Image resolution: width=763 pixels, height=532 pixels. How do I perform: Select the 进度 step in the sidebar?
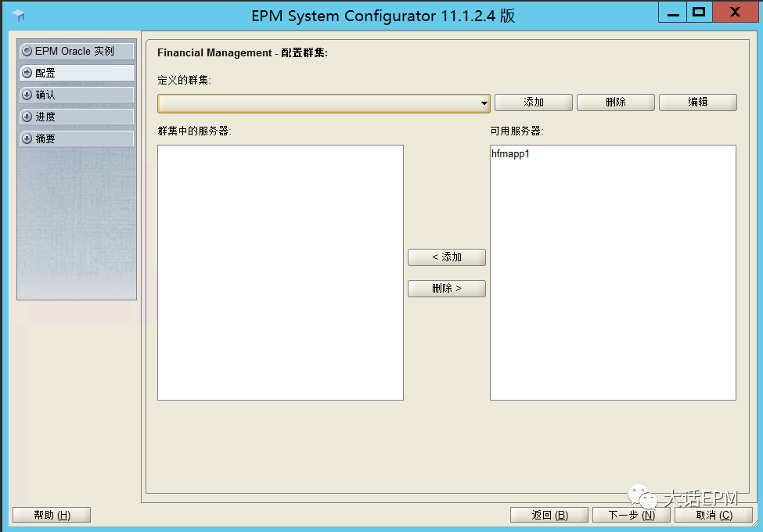pyautogui.click(x=77, y=117)
